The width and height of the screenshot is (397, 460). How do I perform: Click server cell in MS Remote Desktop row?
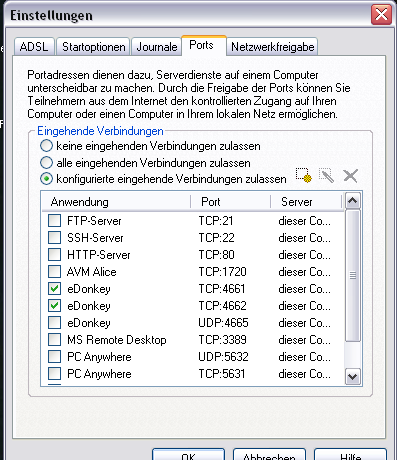tap(305, 340)
